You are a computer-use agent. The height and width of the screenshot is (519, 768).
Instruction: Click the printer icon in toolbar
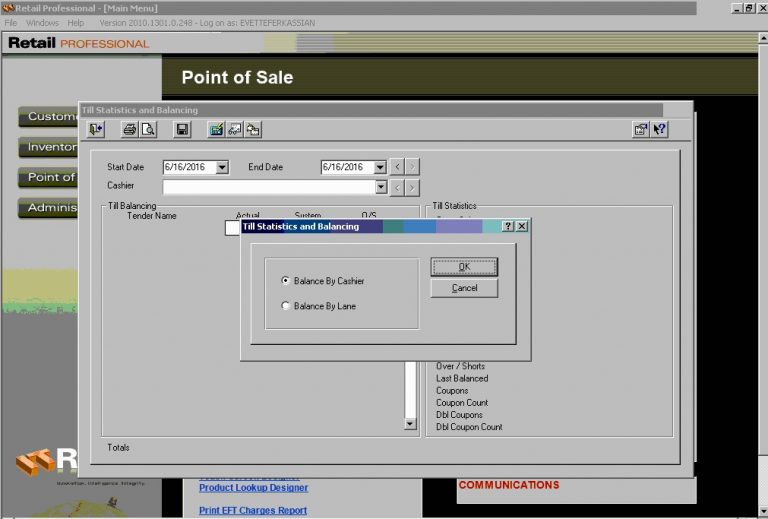tap(130, 129)
